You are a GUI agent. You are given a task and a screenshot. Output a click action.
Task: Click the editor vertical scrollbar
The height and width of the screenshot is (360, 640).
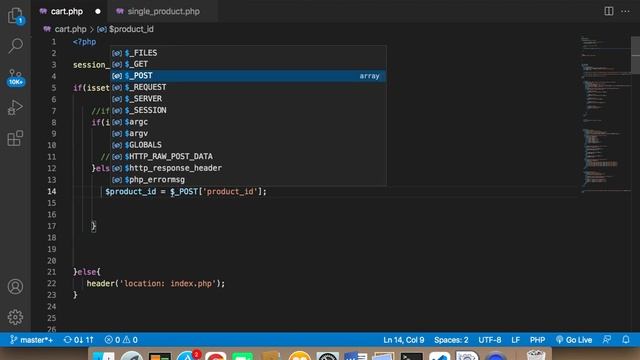click(636, 55)
